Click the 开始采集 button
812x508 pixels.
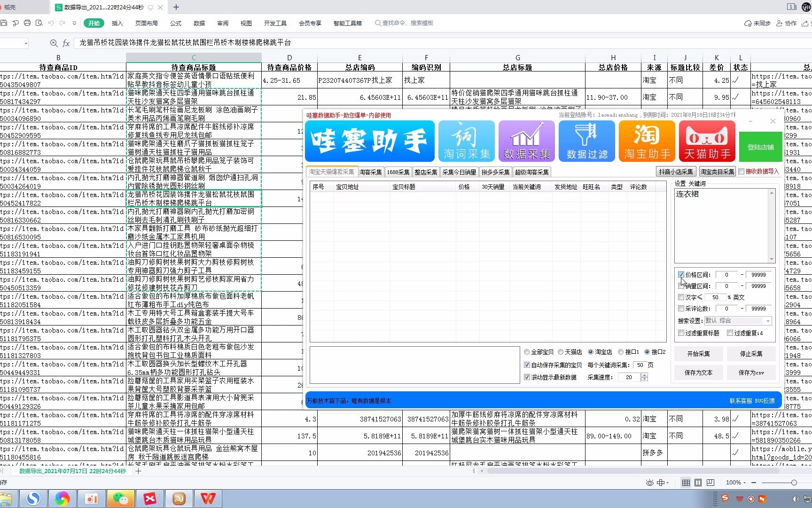(698, 354)
